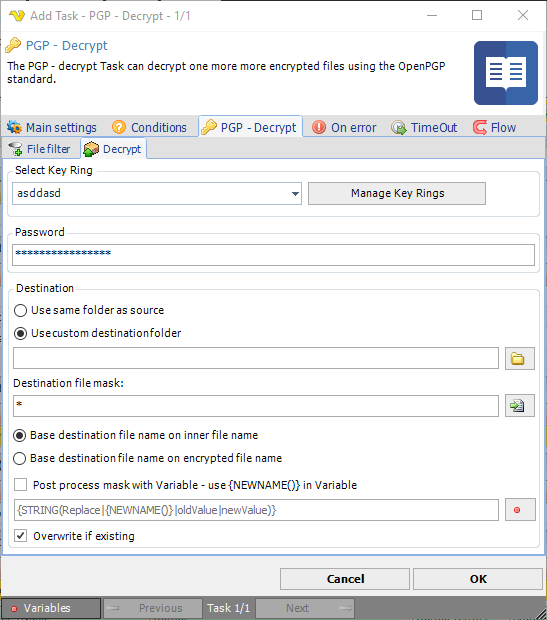The image size is (547, 620).
Task: Open the Conditions tab
Action: pos(149,127)
